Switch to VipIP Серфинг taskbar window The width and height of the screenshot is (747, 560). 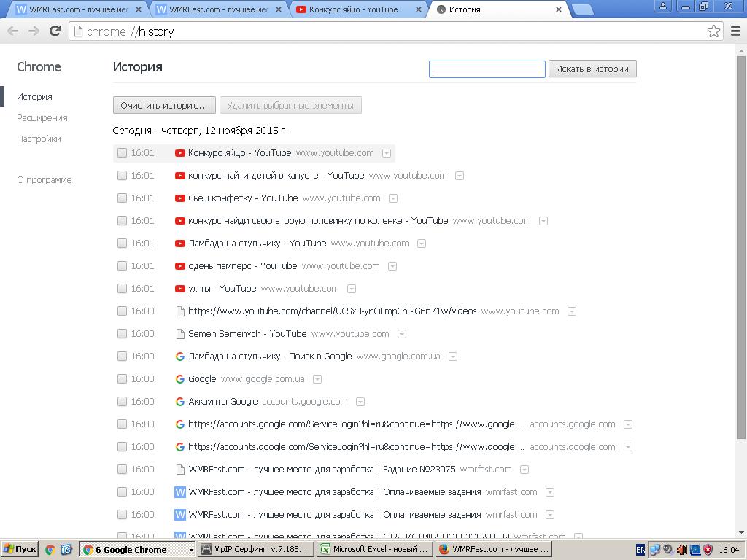tap(255, 550)
